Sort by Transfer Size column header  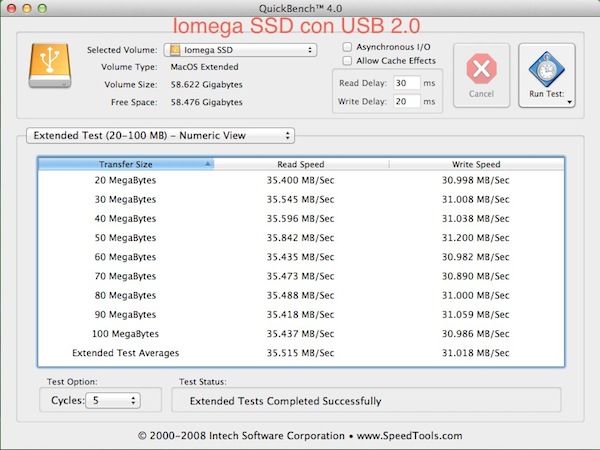pos(126,164)
